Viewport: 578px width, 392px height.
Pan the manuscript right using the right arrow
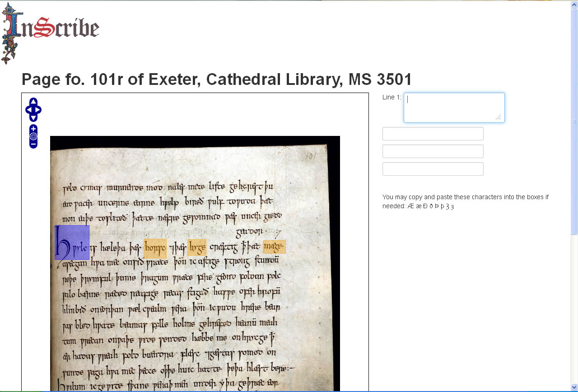(38, 109)
